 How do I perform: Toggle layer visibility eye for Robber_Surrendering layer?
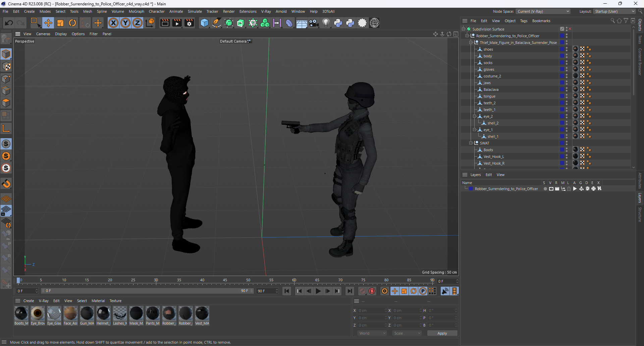[551, 189]
